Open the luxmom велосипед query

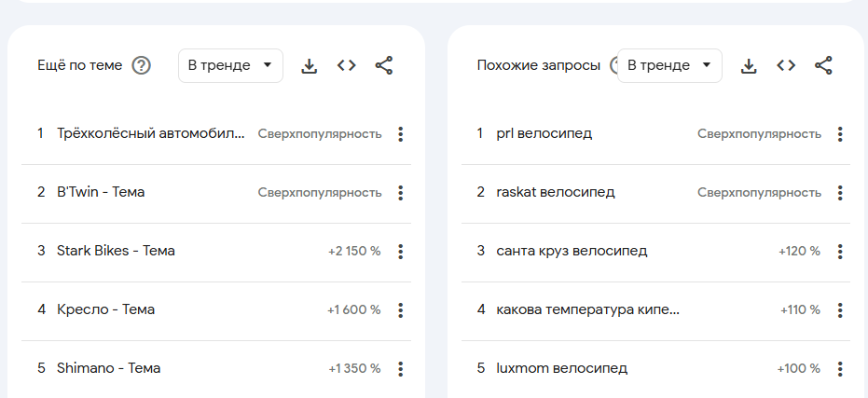tap(562, 368)
